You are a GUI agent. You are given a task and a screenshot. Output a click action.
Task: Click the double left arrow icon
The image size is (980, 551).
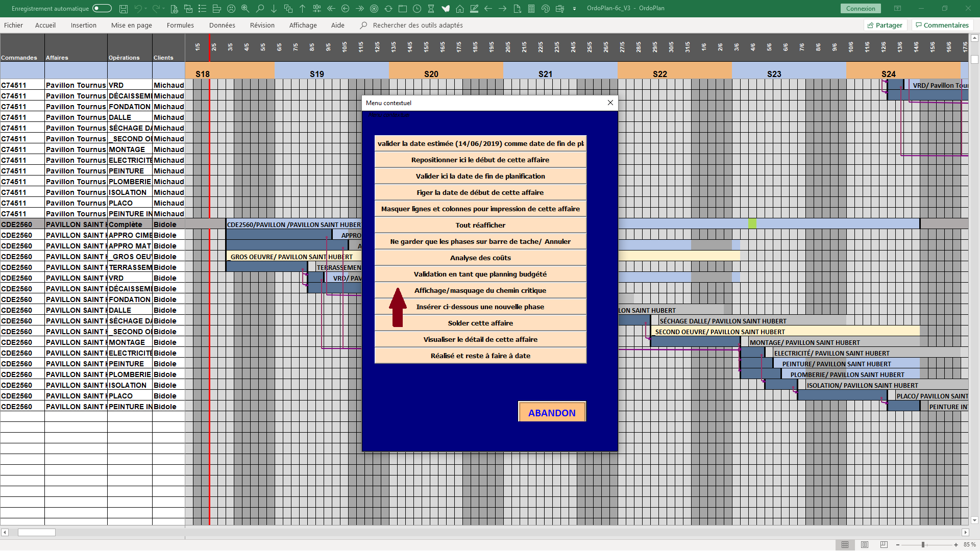(331, 8)
